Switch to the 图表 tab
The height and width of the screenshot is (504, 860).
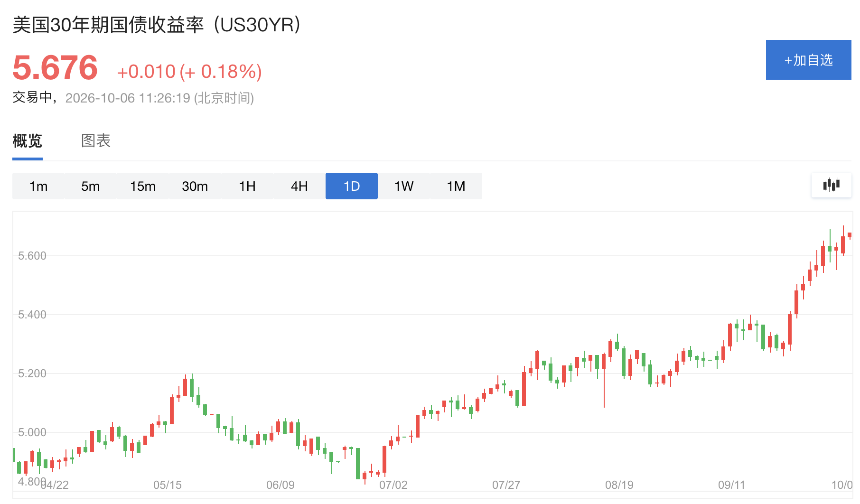coord(96,141)
